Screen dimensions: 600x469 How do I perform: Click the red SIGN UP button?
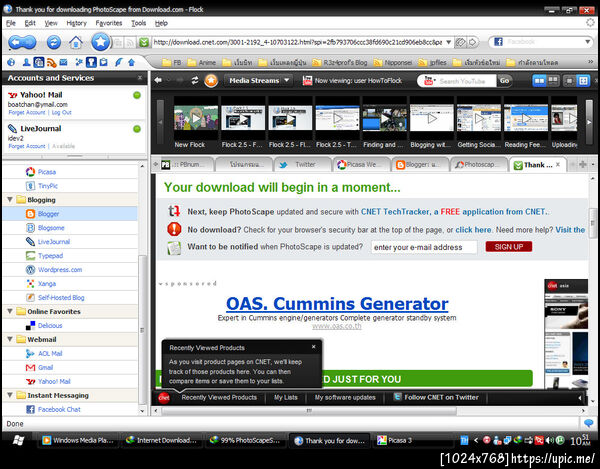[x=509, y=247]
